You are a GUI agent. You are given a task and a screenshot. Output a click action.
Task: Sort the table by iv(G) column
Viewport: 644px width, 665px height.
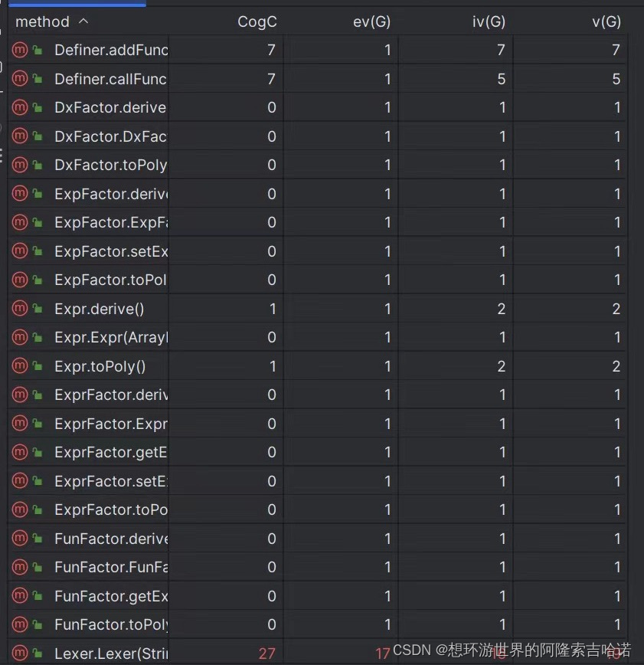click(x=489, y=21)
